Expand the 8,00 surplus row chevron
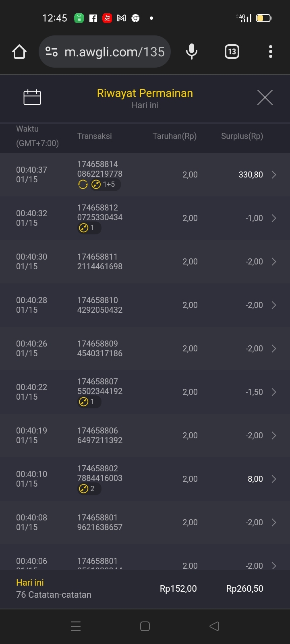The width and height of the screenshot is (290, 644). tap(274, 479)
